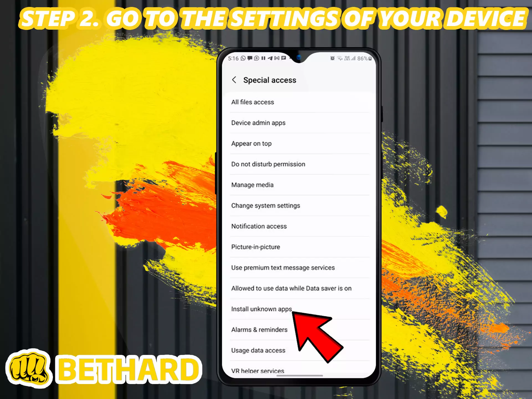
Task: Open Notification access settings
Action: [x=259, y=226]
